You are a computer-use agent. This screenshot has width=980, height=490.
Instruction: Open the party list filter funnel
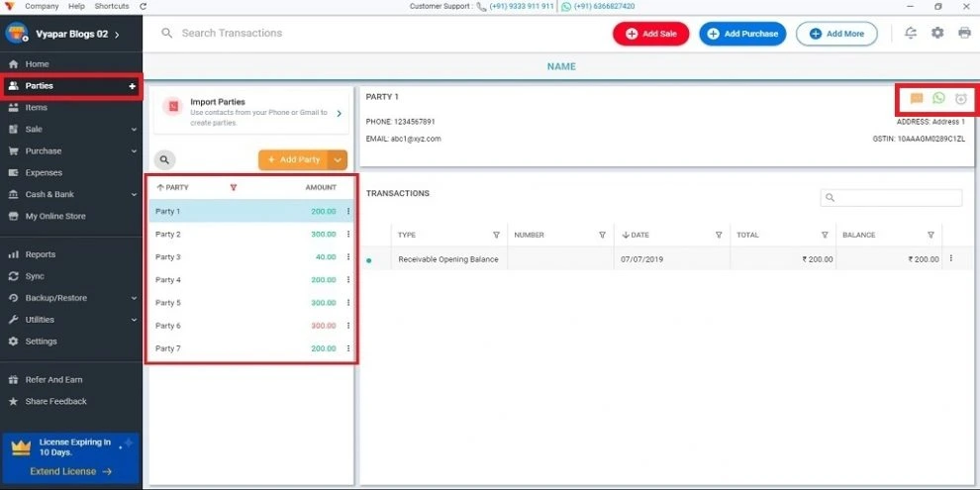point(234,187)
